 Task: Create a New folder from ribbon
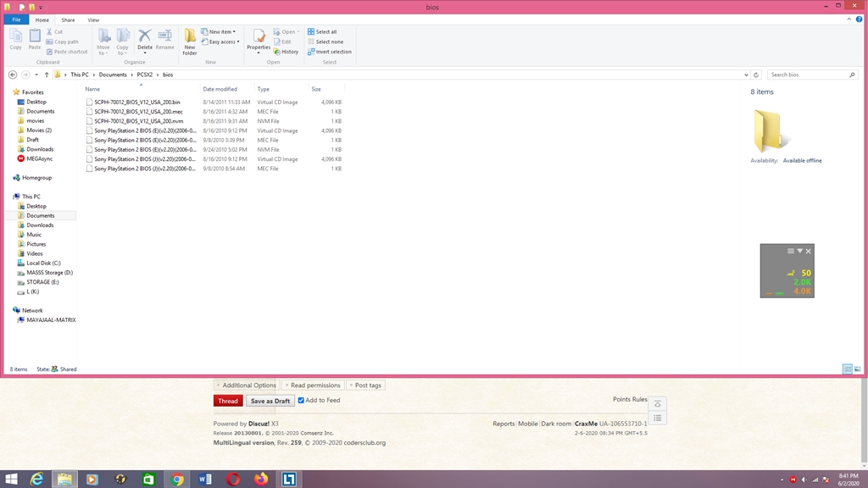click(x=190, y=42)
